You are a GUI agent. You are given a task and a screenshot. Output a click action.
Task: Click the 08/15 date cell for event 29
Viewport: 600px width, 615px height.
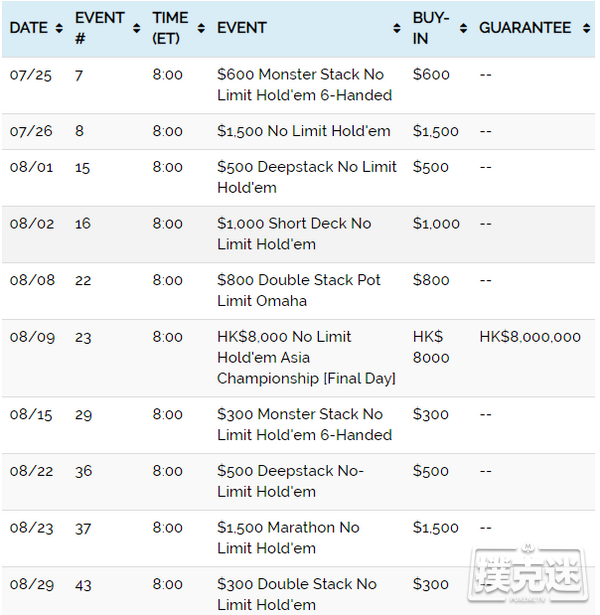(31, 414)
